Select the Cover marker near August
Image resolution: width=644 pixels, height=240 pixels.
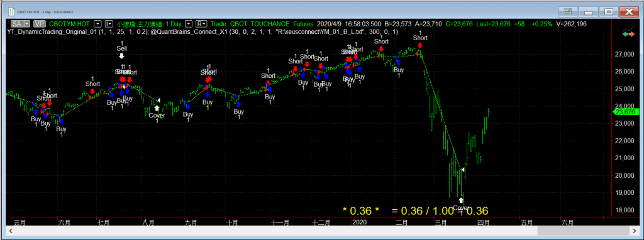157,108
